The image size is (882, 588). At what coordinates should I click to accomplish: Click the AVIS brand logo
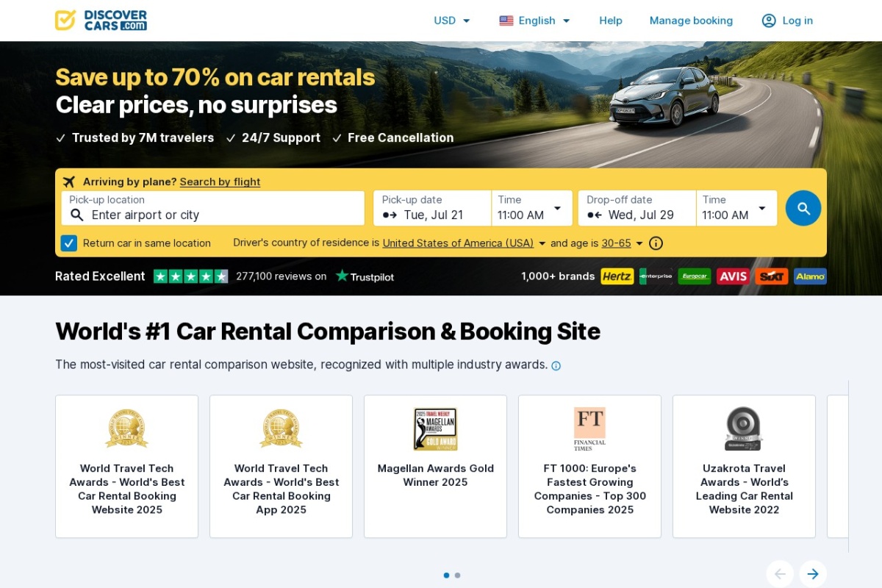(733, 276)
